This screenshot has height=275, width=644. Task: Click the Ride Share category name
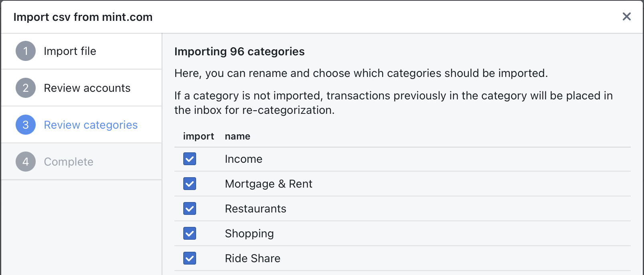pos(253,258)
